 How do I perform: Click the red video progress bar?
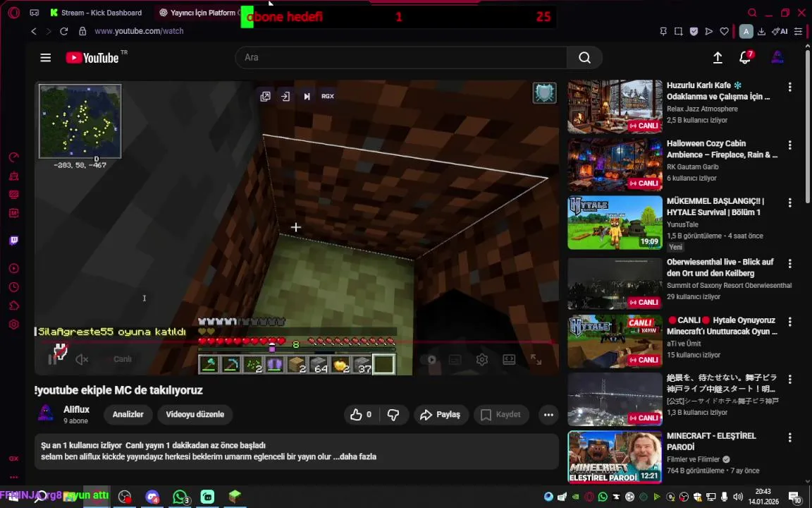(x=297, y=343)
